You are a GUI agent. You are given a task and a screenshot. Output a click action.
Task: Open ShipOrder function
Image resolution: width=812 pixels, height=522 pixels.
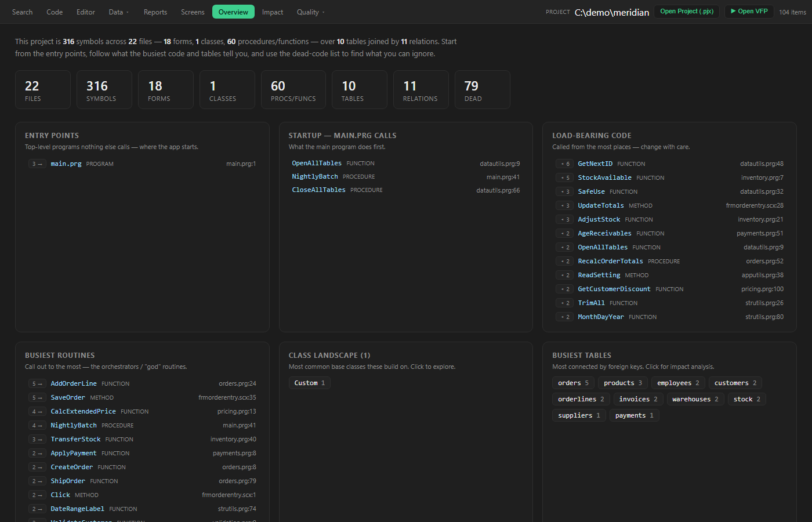pyautogui.click(x=142, y=481)
